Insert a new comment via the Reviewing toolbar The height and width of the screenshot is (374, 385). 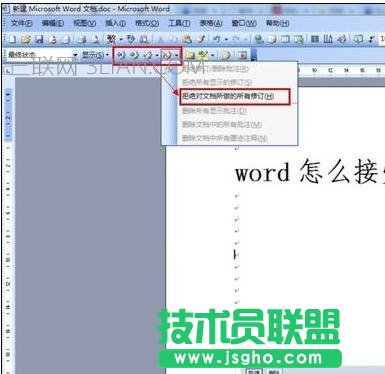190,55
